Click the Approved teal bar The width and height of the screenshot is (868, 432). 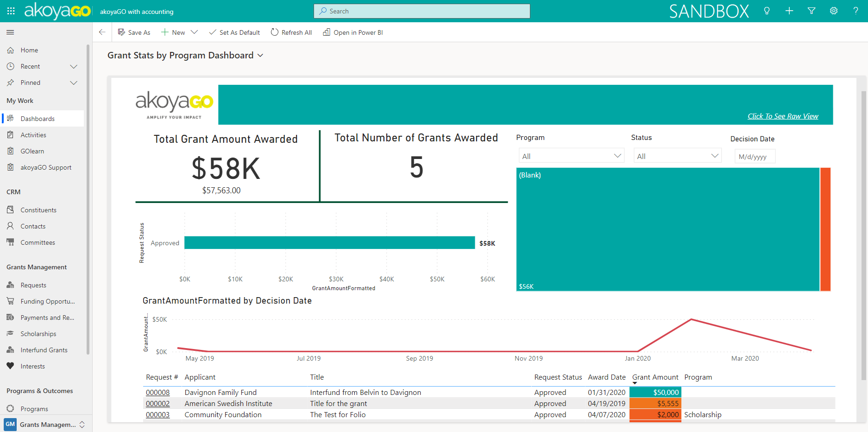[x=329, y=242]
